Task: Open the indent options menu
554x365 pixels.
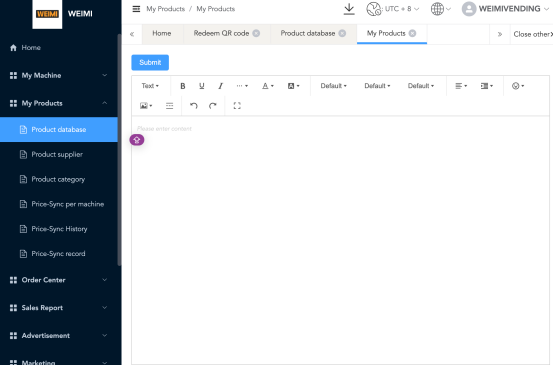Action: 487,86
